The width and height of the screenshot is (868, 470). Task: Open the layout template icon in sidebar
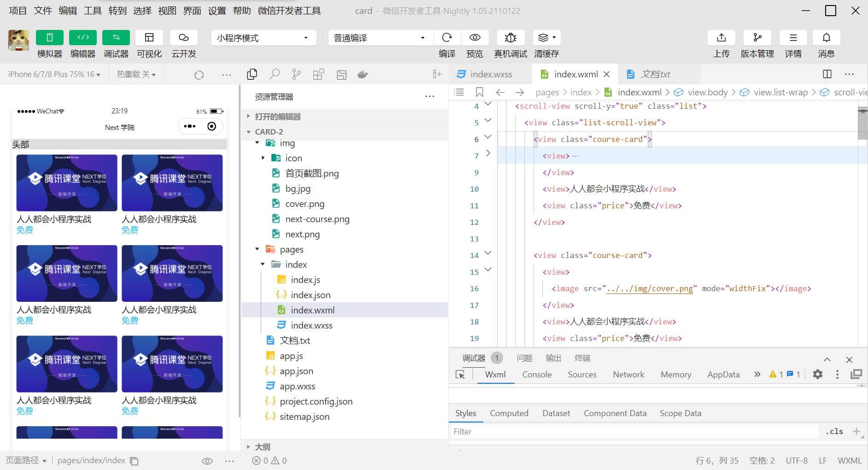341,75
